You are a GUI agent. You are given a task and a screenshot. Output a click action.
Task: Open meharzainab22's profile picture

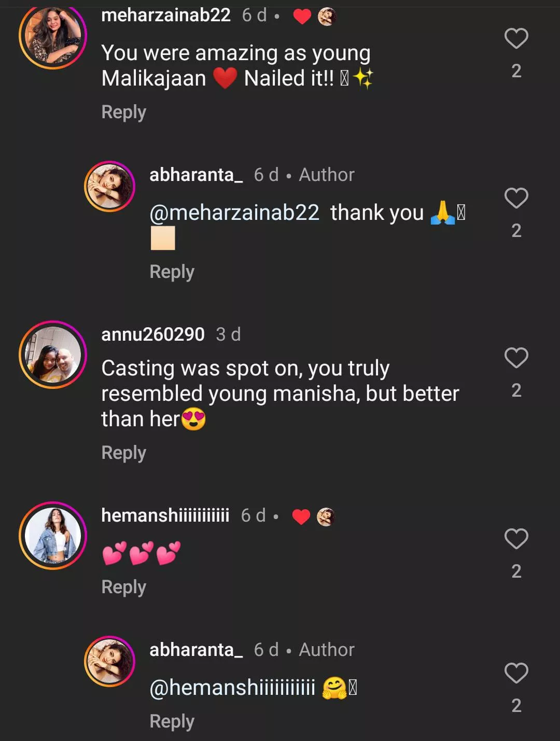coord(52,36)
